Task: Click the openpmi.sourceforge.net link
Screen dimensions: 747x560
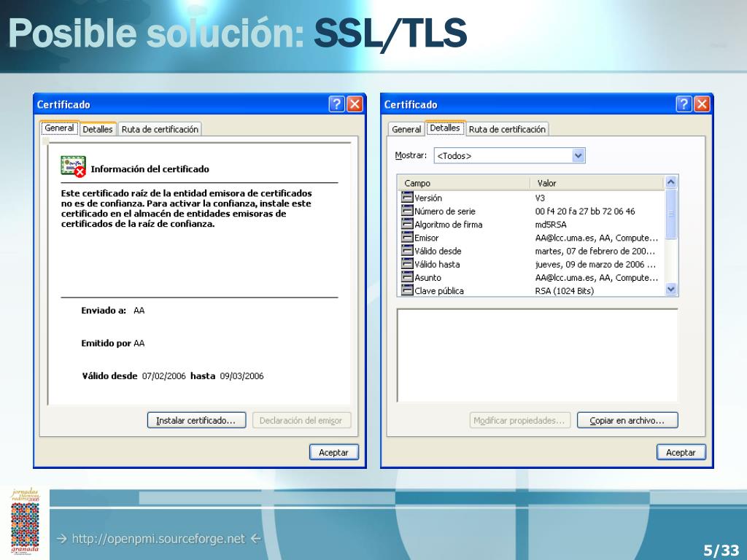Action: [158, 539]
